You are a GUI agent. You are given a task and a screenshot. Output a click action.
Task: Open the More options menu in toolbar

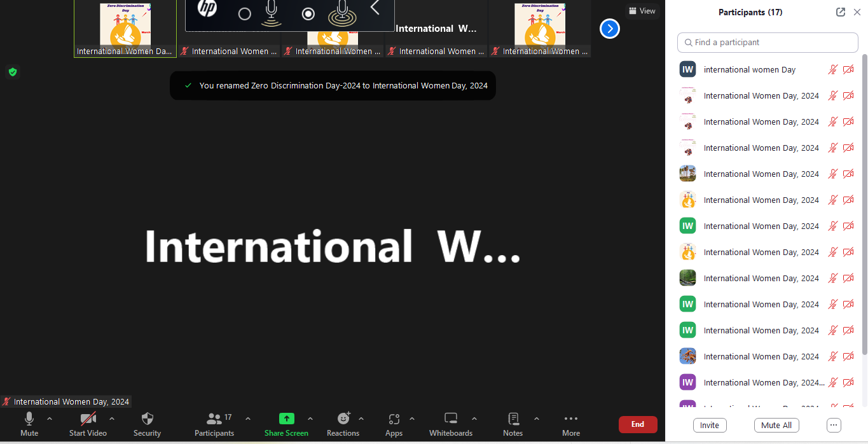point(570,424)
